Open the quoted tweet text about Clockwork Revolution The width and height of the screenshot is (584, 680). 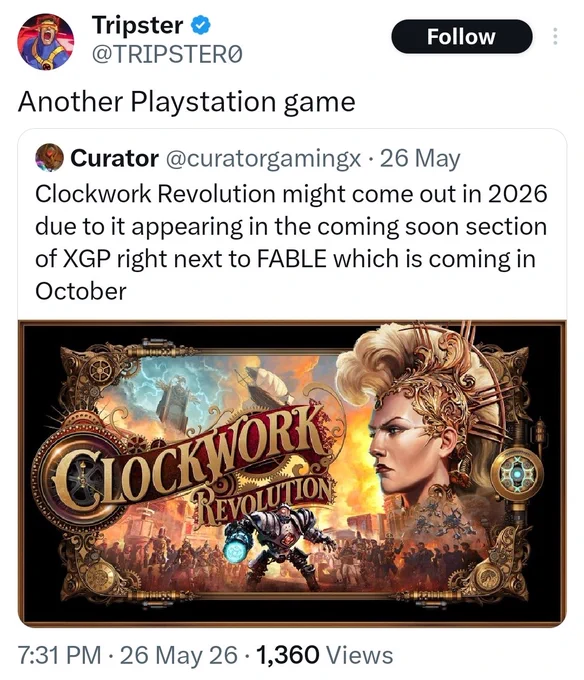point(291,242)
